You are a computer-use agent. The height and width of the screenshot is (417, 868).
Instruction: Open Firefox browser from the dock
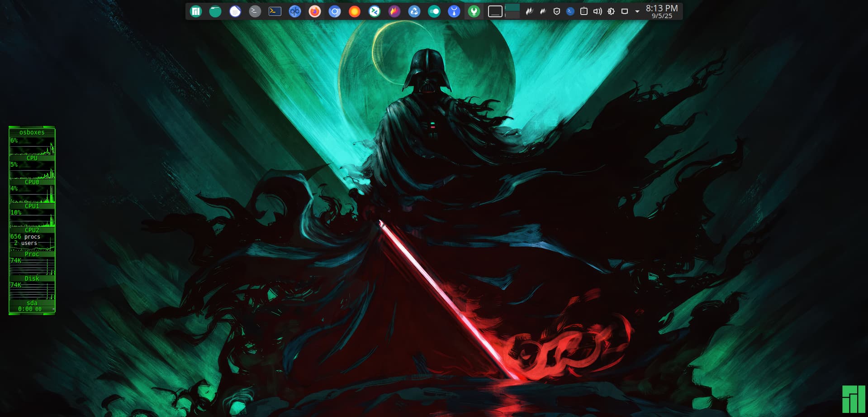(315, 11)
